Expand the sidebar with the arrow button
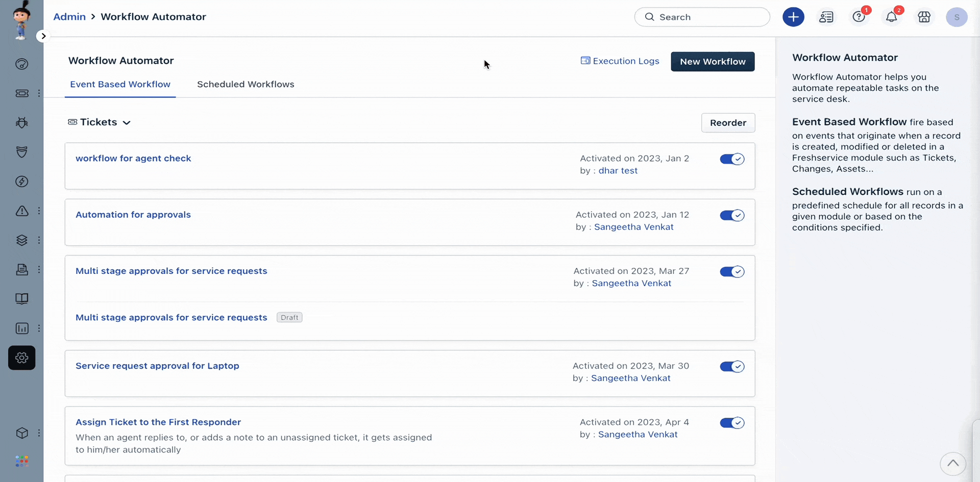The height and width of the screenshot is (482, 980). [x=43, y=36]
